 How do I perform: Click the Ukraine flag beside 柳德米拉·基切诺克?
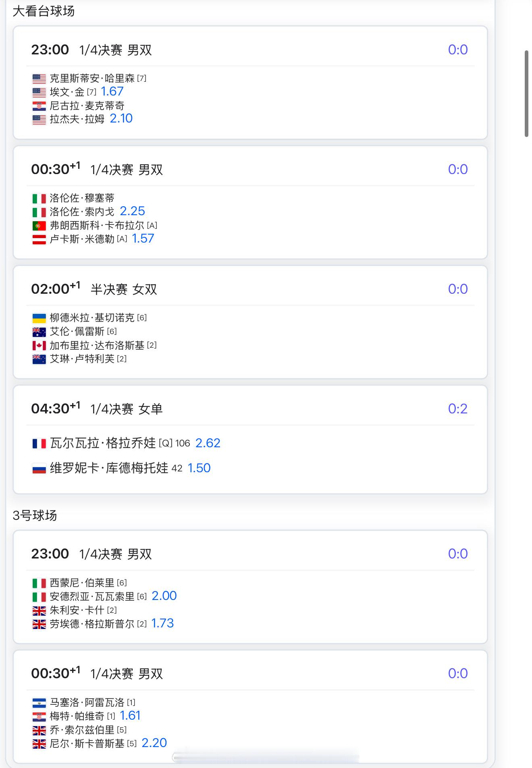[x=39, y=318]
